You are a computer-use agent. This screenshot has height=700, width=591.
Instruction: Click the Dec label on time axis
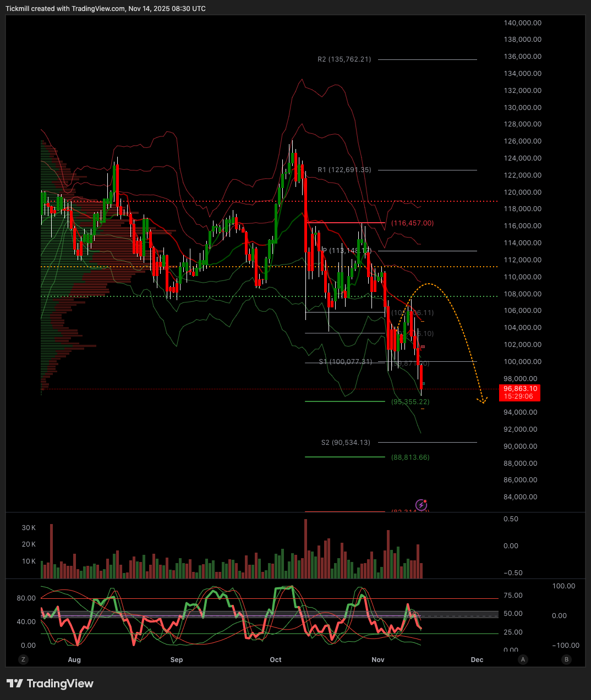[x=477, y=659]
